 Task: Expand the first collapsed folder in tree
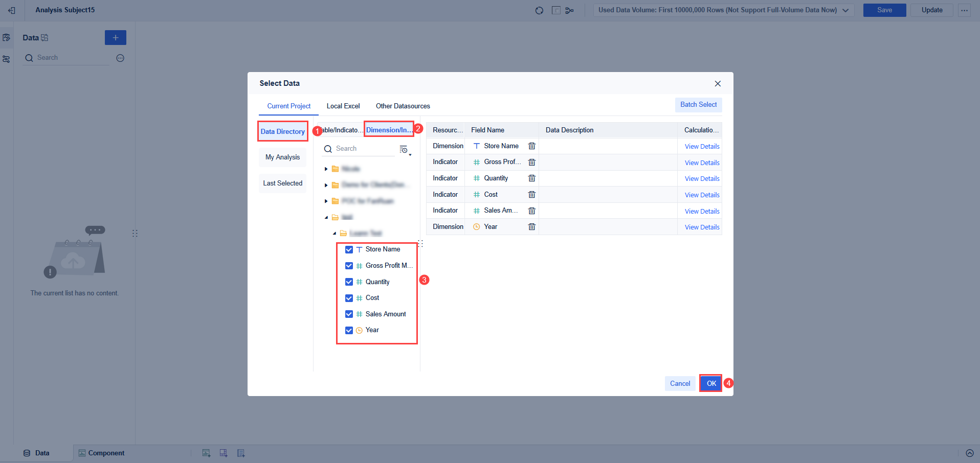click(326, 169)
